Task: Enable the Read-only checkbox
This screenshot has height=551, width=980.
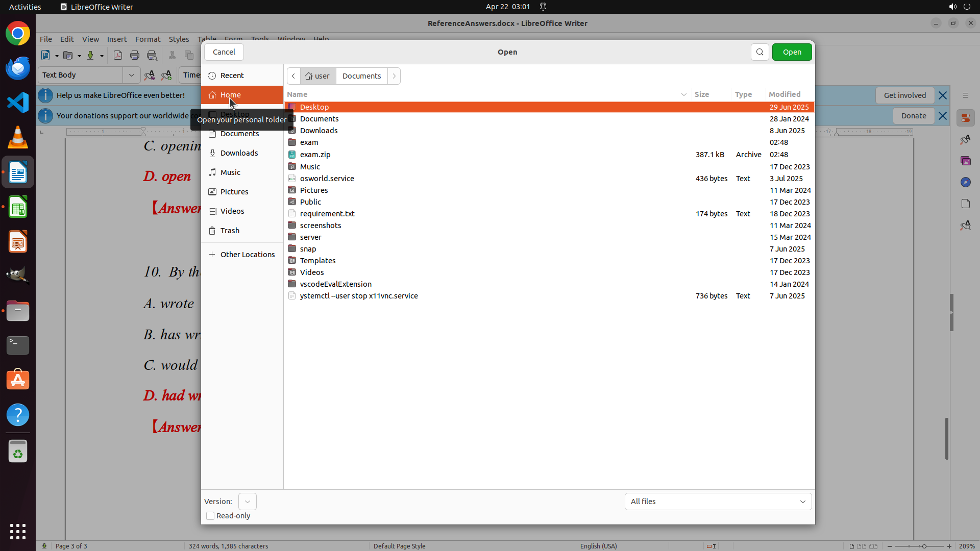Action: coord(210,516)
